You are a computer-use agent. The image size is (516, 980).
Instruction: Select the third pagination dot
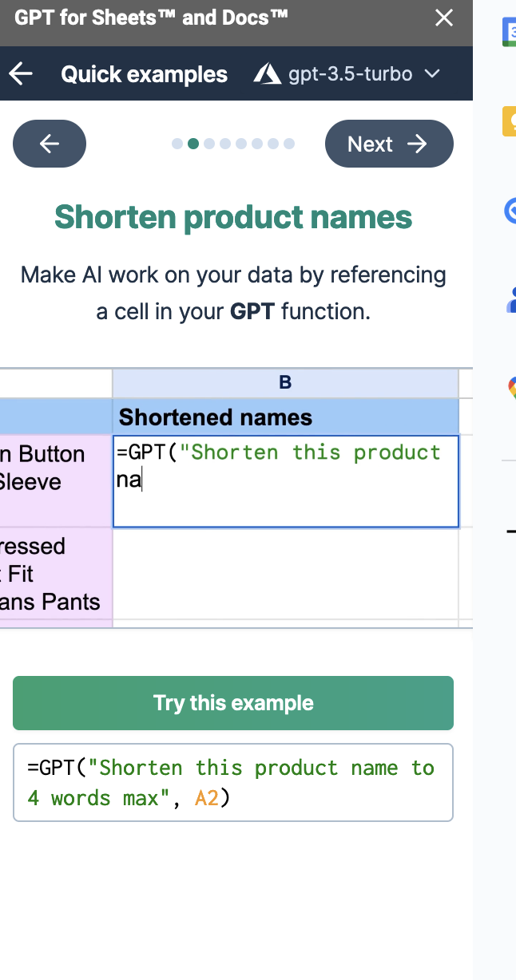pos(209,144)
